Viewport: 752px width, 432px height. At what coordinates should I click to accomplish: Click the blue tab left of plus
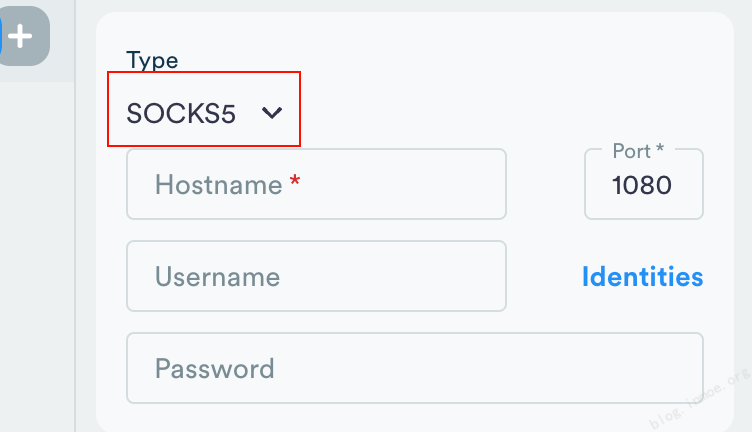[x=2, y=36]
